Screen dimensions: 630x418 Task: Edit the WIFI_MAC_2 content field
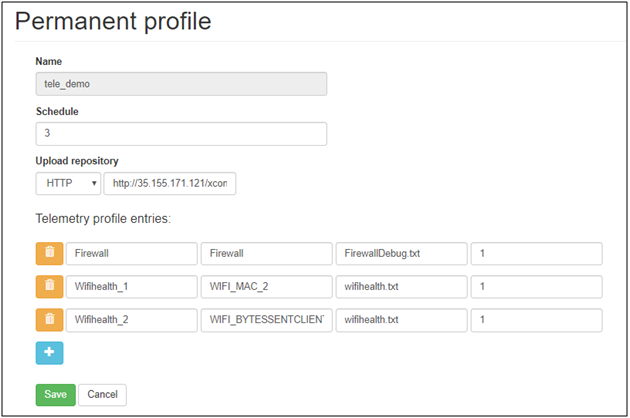click(266, 287)
